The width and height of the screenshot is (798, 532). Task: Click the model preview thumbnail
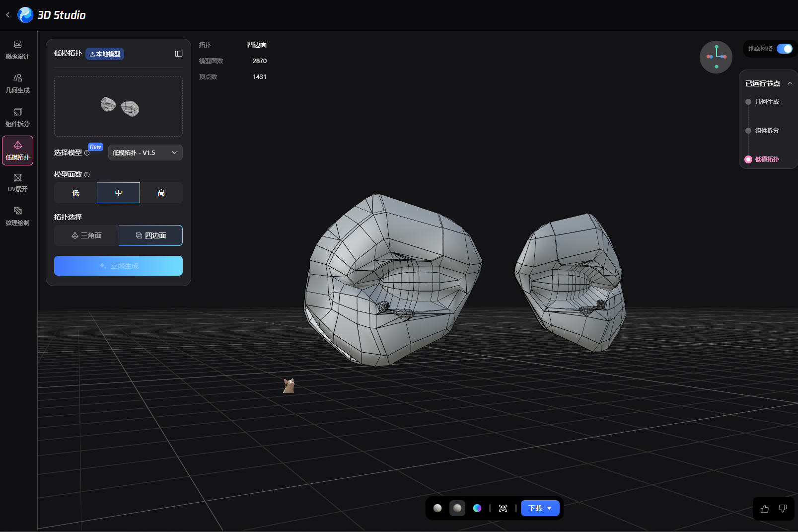point(118,106)
